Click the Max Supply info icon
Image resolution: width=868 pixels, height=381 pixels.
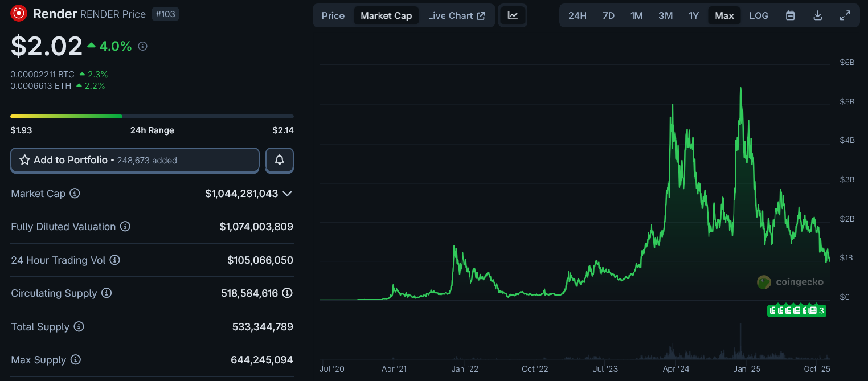point(76,360)
